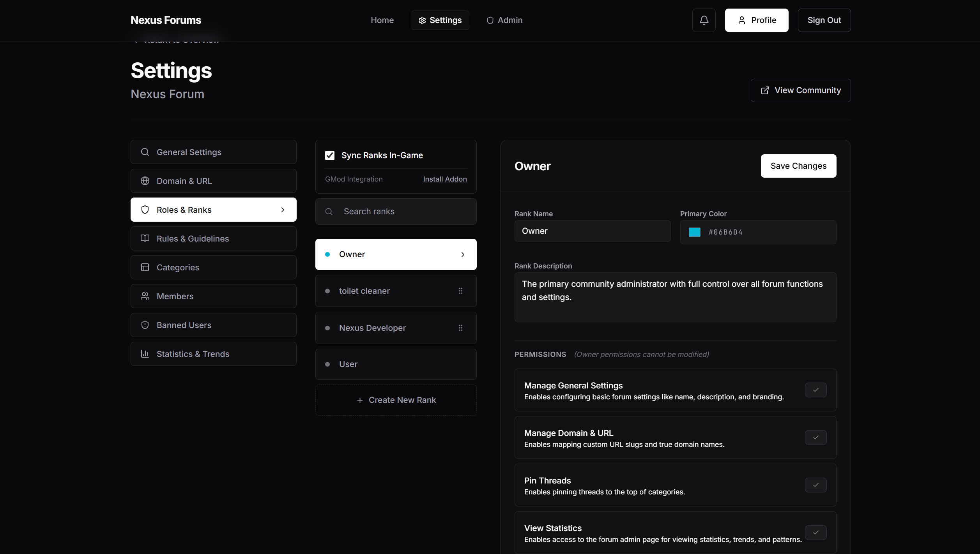Click the shield icon on Roles & Ranks
The image size is (980, 554).
pyautogui.click(x=145, y=210)
